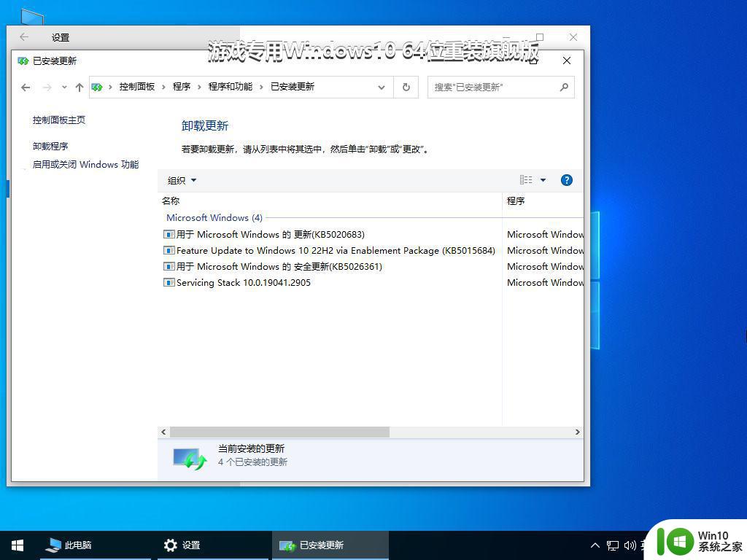This screenshot has width=747, height=560.
Task: Expand the recent locations dropdown arrow
Action: pyautogui.click(x=64, y=87)
